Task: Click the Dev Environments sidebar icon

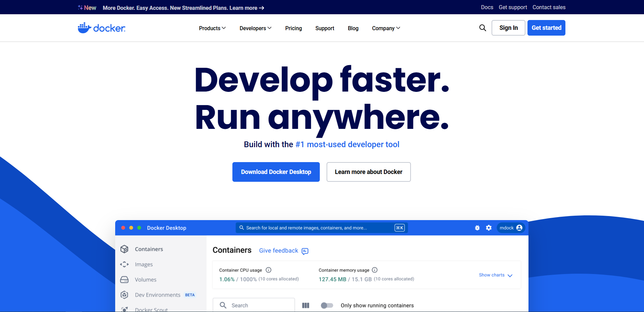Action: pos(124,295)
